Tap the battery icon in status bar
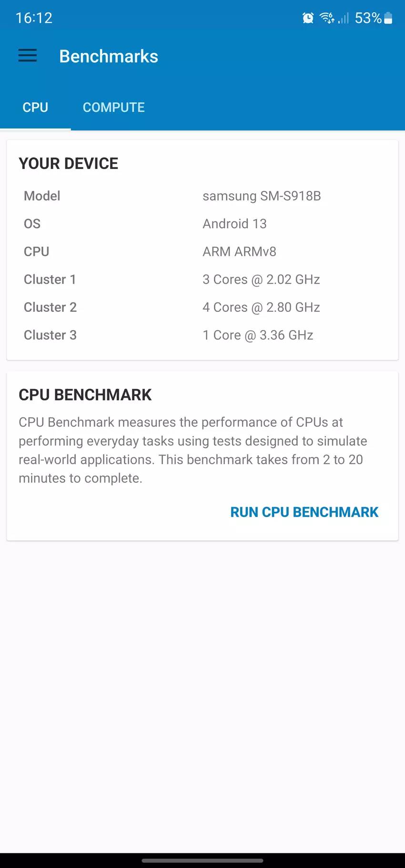 tap(388, 18)
